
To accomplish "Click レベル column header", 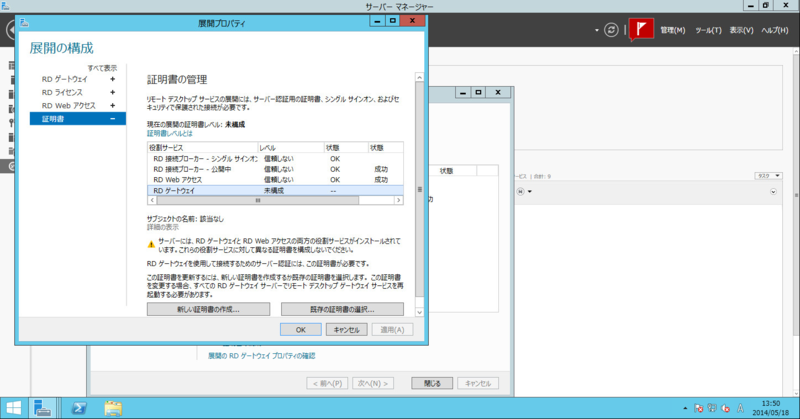I will pyautogui.click(x=291, y=147).
